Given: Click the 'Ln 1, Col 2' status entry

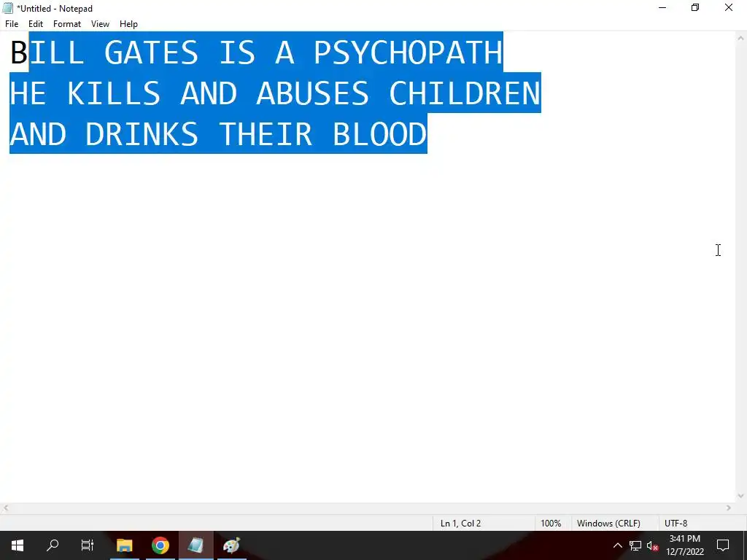Looking at the screenshot, I should tap(460, 524).
